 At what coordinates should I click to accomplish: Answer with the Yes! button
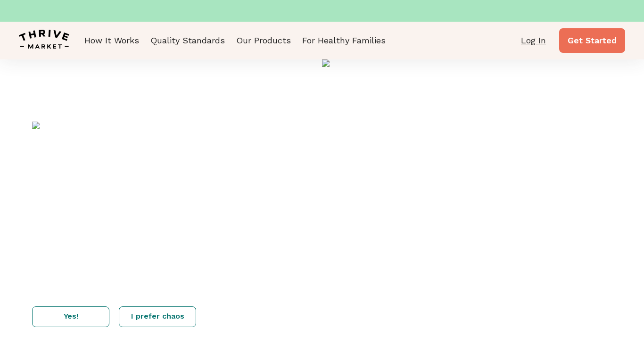[x=71, y=316]
